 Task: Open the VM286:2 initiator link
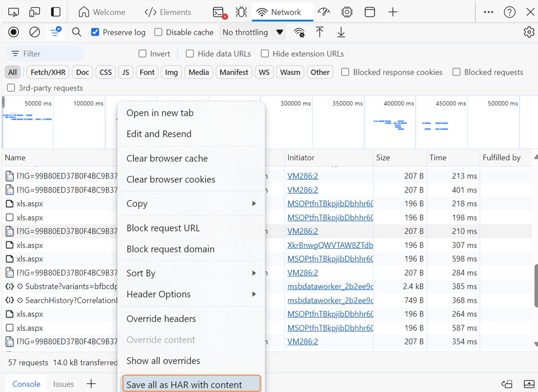coord(302,176)
